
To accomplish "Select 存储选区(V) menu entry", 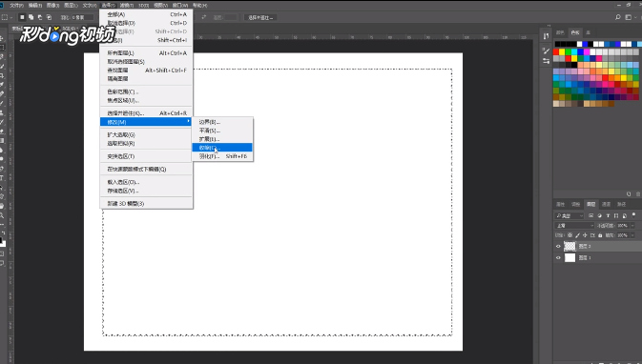I will tap(146, 191).
